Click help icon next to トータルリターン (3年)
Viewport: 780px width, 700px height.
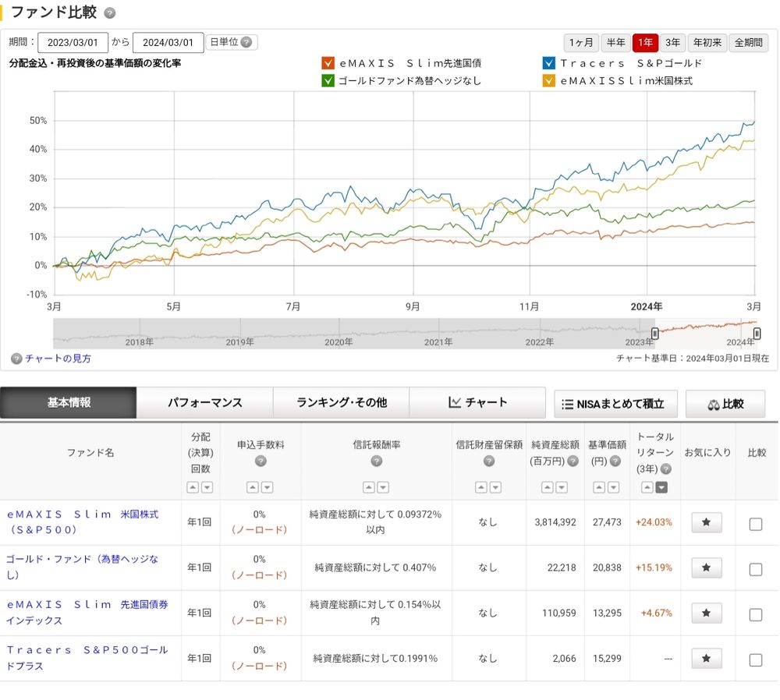(x=666, y=468)
